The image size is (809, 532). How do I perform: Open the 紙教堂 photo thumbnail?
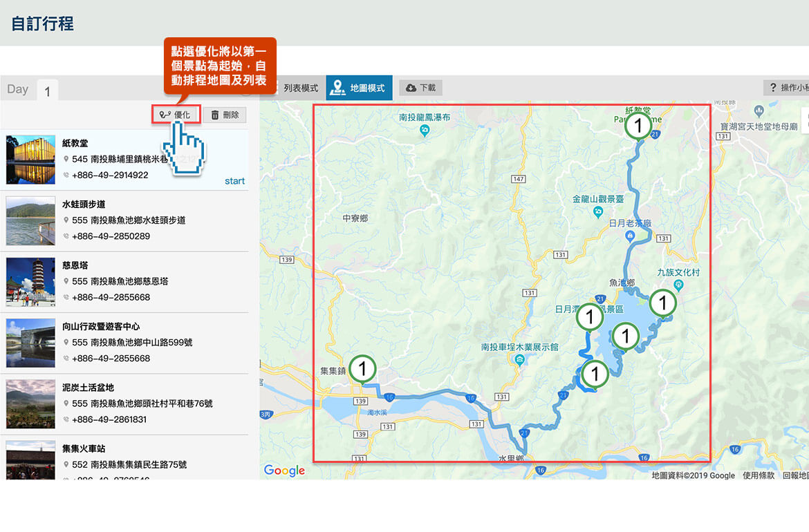(x=30, y=160)
